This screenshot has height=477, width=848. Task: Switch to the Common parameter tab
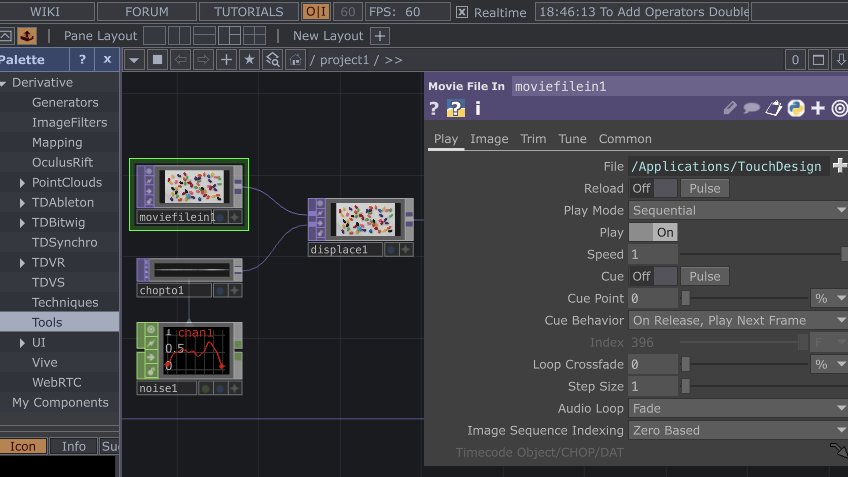[x=625, y=139]
